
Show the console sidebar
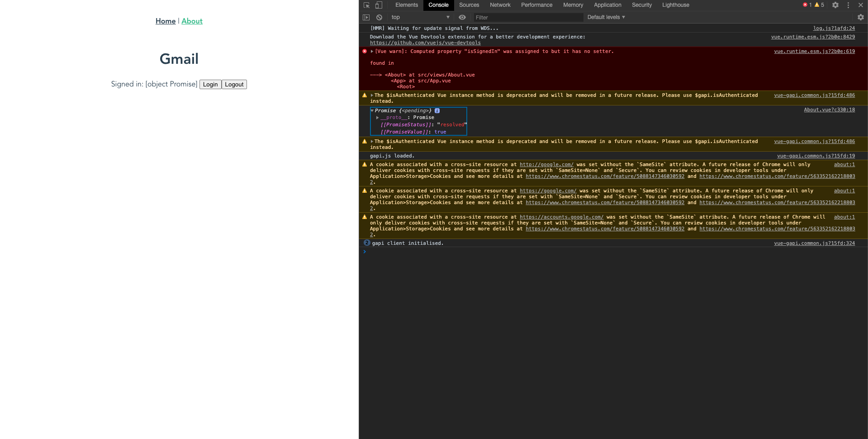366,17
